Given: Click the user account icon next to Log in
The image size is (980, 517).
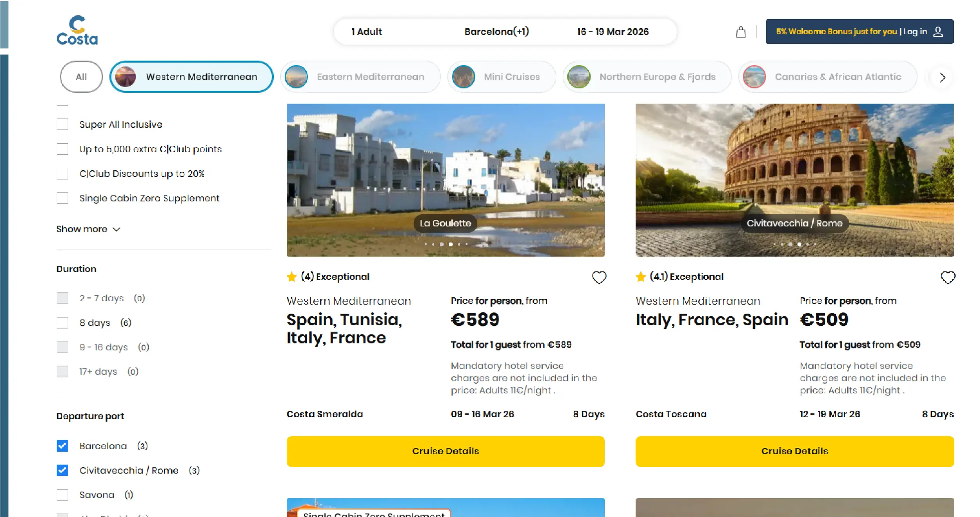Looking at the screenshot, I should (938, 31).
